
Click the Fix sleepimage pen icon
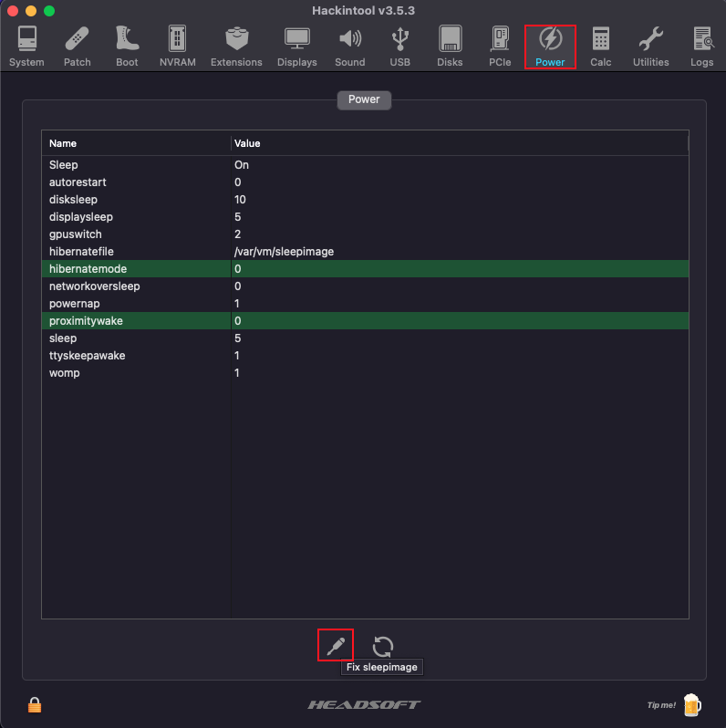[x=335, y=646]
